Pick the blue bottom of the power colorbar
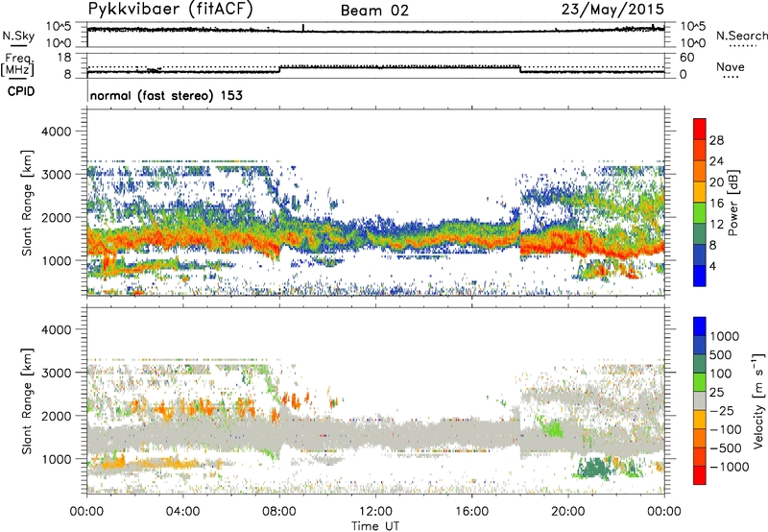This screenshot has height=532, width=768. 700,276
